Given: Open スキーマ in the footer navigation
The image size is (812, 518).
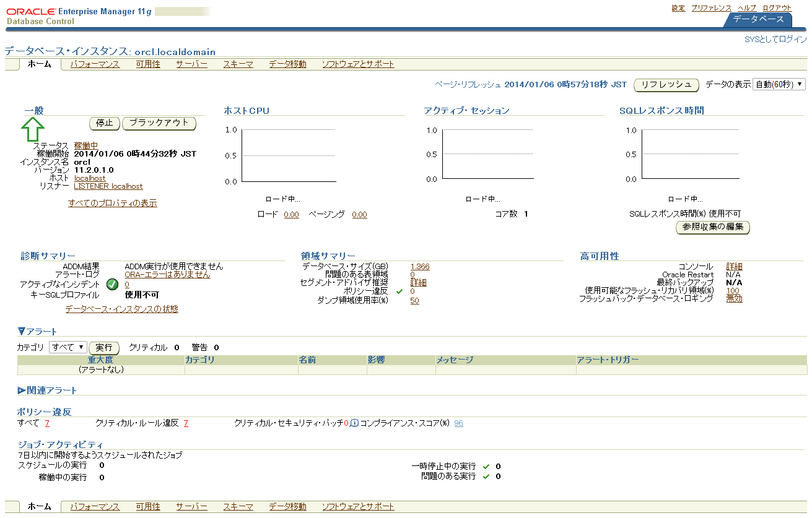Looking at the screenshot, I should tap(238, 506).
